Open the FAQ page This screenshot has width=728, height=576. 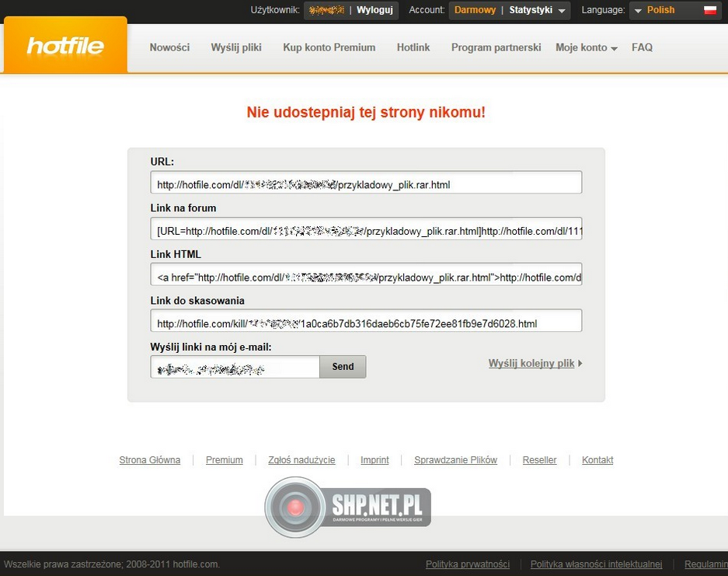point(642,47)
